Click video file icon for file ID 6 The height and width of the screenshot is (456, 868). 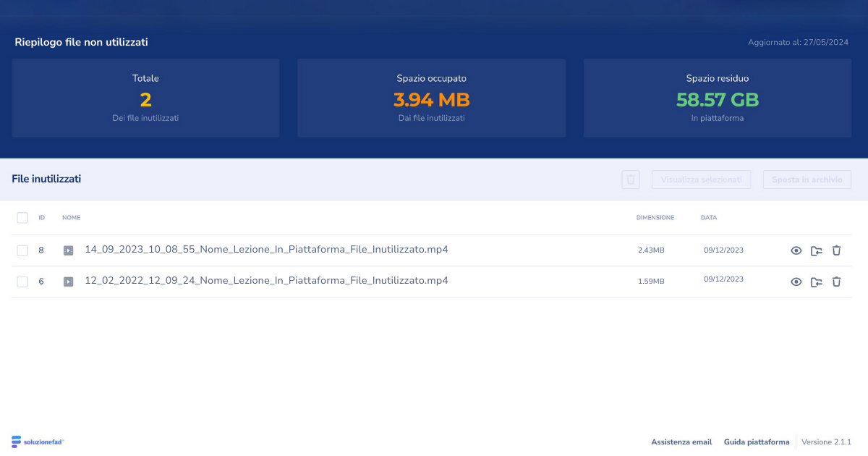point(68,282)
